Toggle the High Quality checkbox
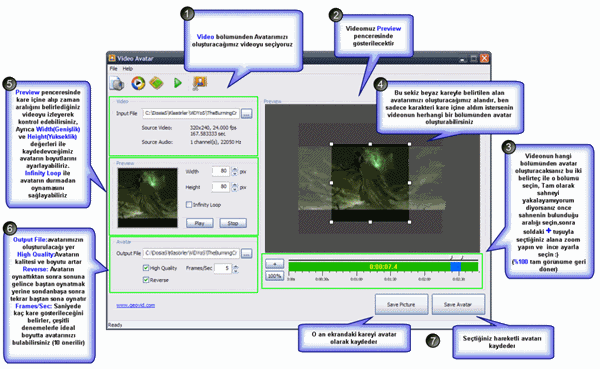The image size is (600, 369). 146,268
